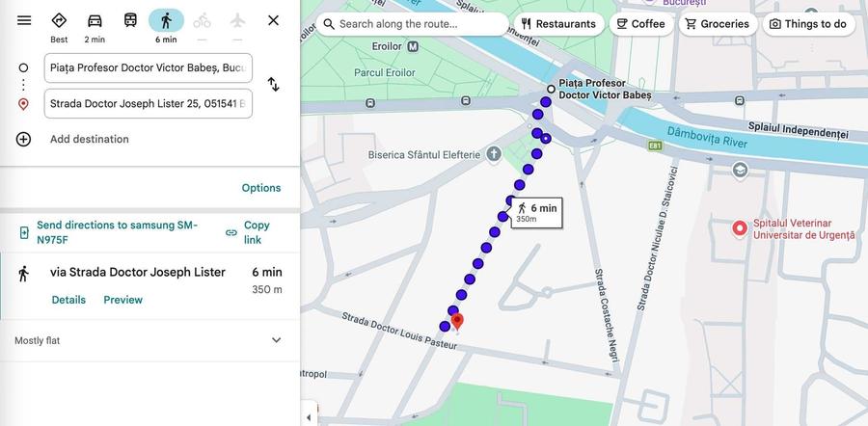Click the Search along the route field
Image resolution: width=868 pixels, height=426 pixels.
[412, 24]
